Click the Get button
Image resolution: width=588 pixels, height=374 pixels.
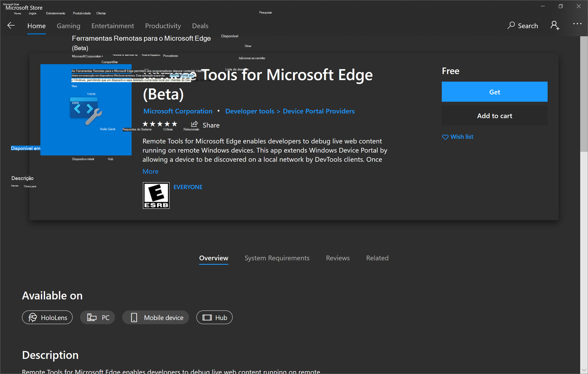point(494,92)
